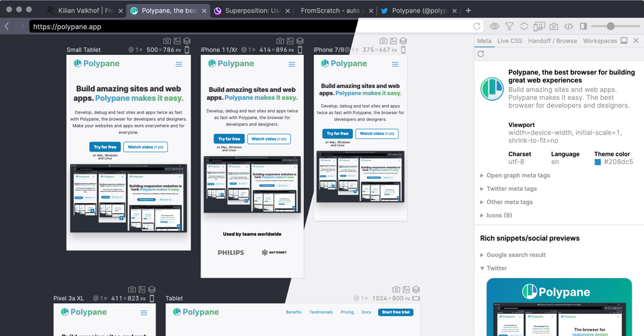Reload page using address bar refresh icon
Viewport: 644px width, 336px height.
click(477, 26)
